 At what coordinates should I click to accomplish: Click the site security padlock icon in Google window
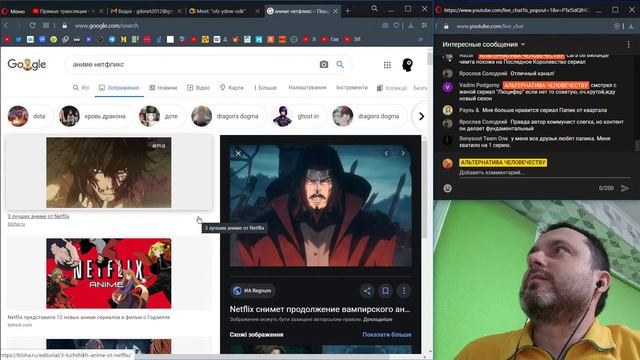click(x=64, y=25)
